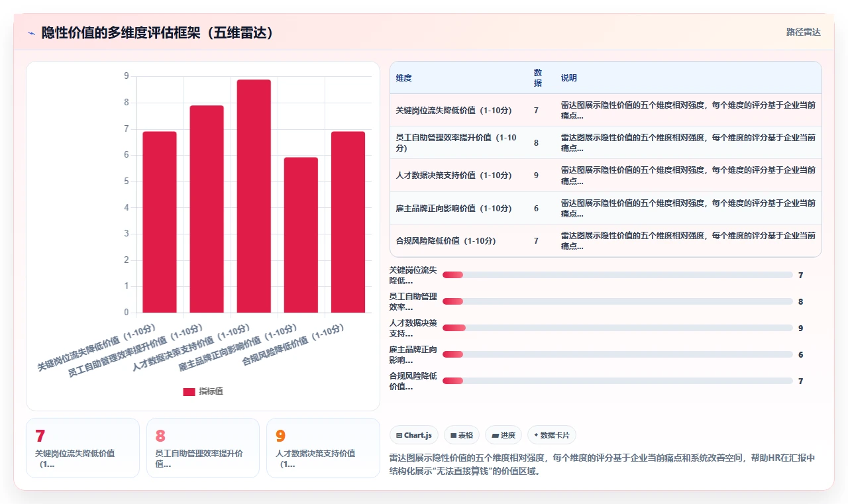Click x-axis label 合规风险降低价值（1-10分）

293,345
